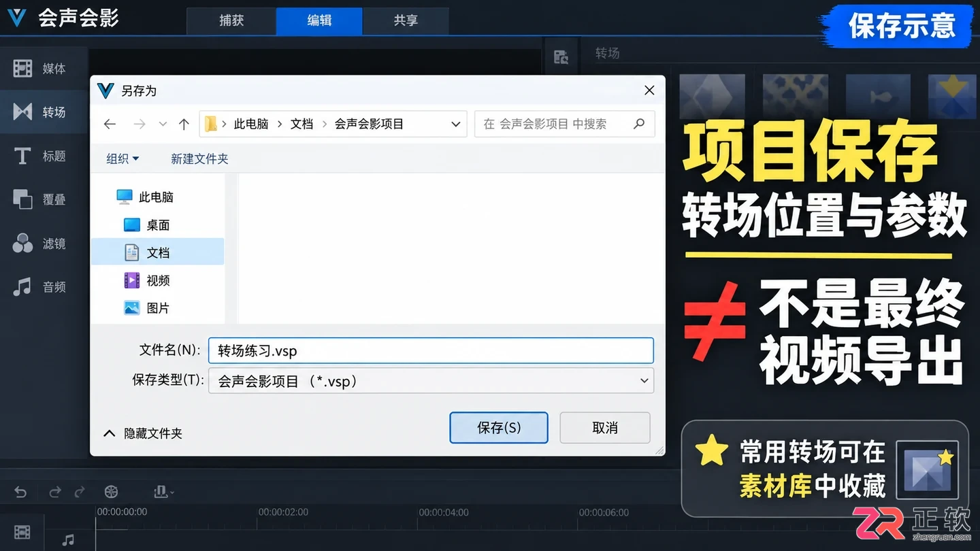Open the 音频 audio panel
This screenshot has height=551, width=980.
click(41, 287)
